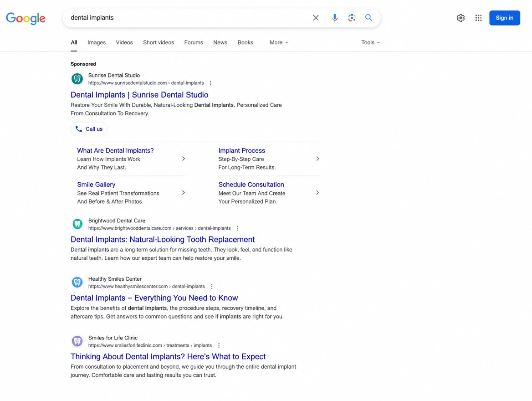This screenshot has width=532, height=401.
Task: Open the Implant Process sitelink
Action: pos(241,150)
